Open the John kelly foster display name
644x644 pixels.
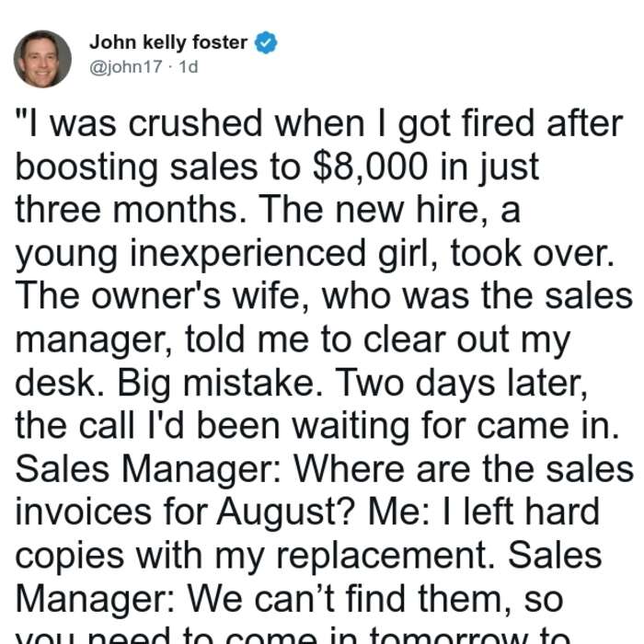(x=168, y=42)
